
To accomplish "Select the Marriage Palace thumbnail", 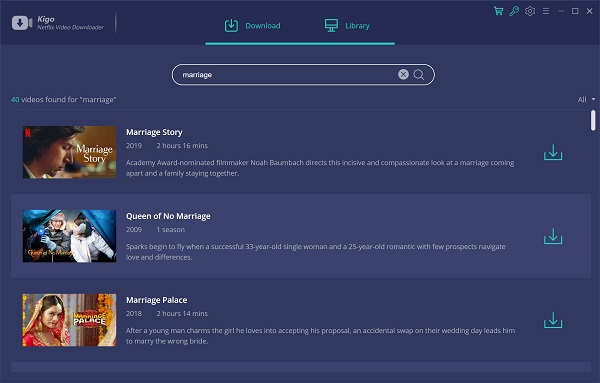I will (x=69, y=320).
